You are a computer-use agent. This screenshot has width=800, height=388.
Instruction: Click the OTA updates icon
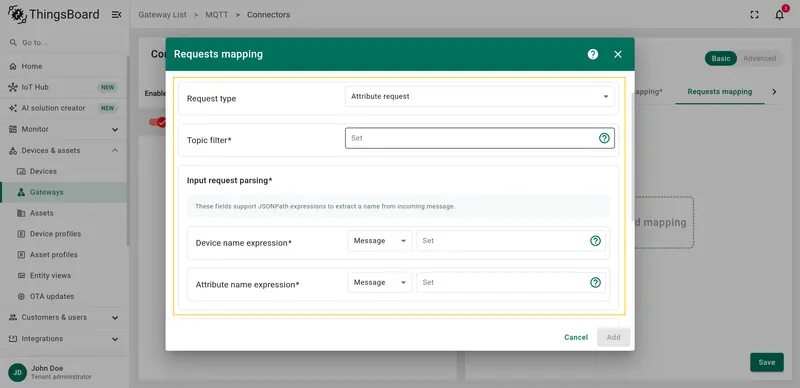coord(21,297)
